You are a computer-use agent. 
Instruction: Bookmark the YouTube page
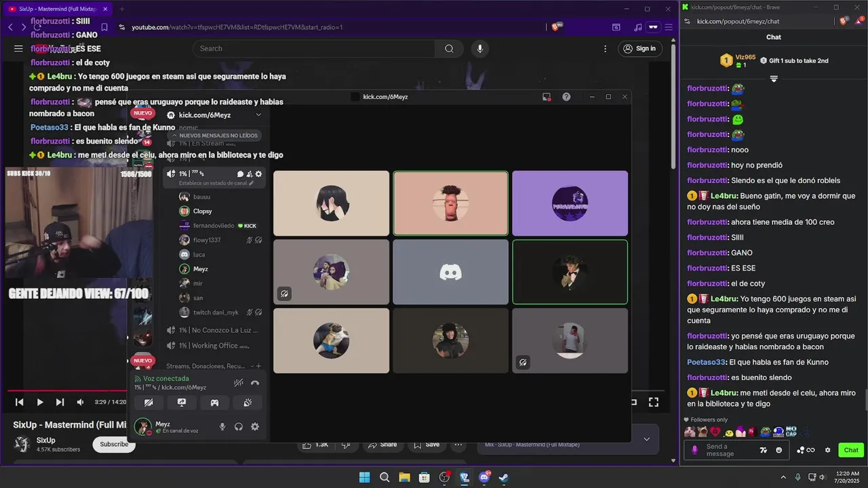tap(104, 27)
